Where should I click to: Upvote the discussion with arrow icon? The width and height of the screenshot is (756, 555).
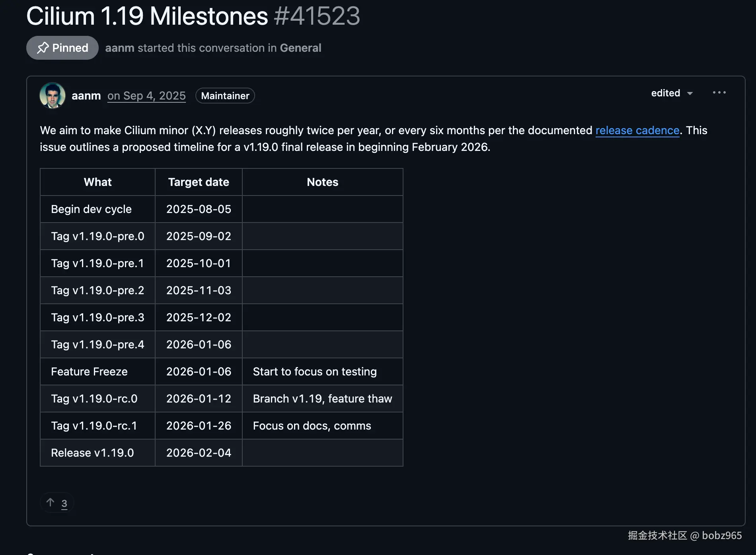click(x=50, y=502)
